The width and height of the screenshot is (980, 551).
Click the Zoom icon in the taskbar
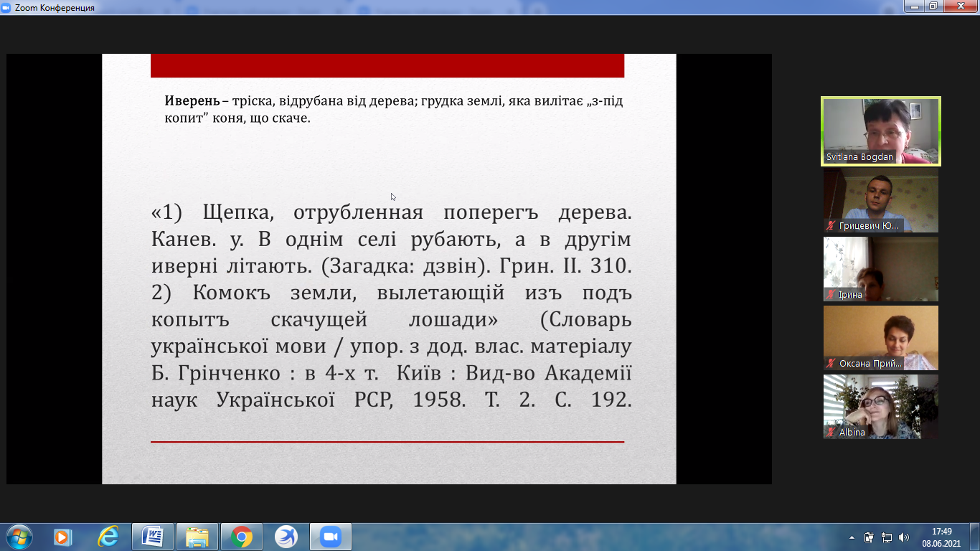(x=330, y=537)
